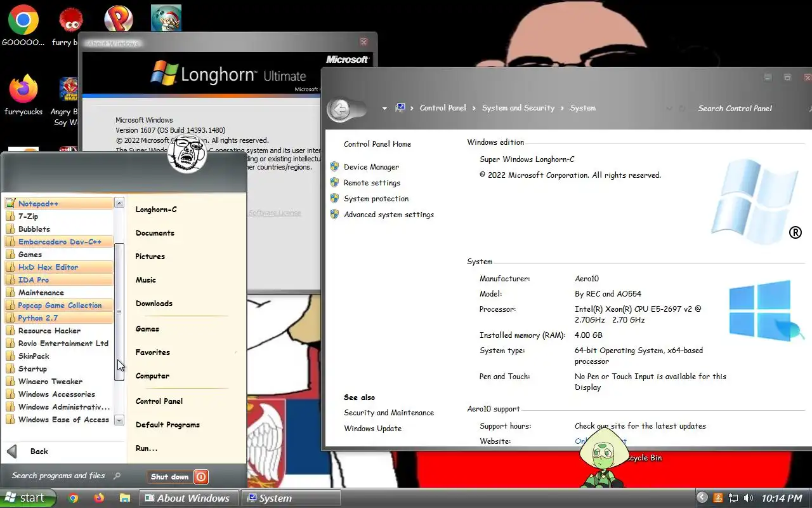Expand the Maintenance folder
The width and height of the screenshot is (812, 508).
point(58,292)
